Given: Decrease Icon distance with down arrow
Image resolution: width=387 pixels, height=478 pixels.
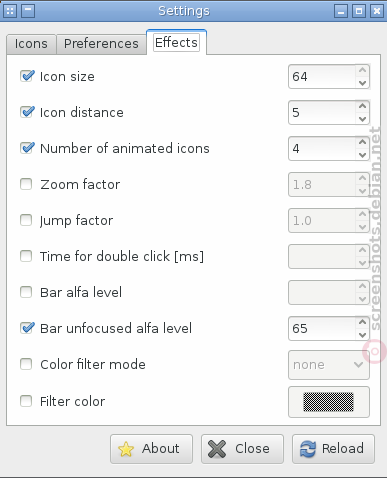Looking at the screenshot, I should [x=362, y=119].
